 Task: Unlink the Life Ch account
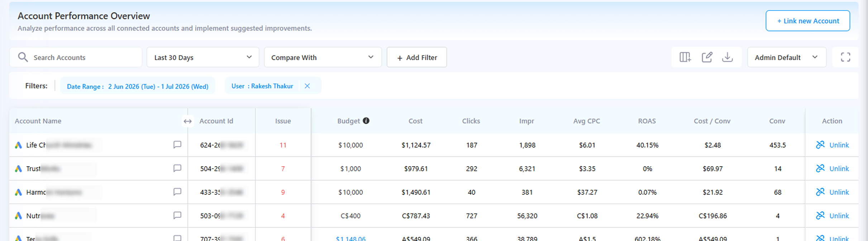pyautogui.click(x=839, y=145)
